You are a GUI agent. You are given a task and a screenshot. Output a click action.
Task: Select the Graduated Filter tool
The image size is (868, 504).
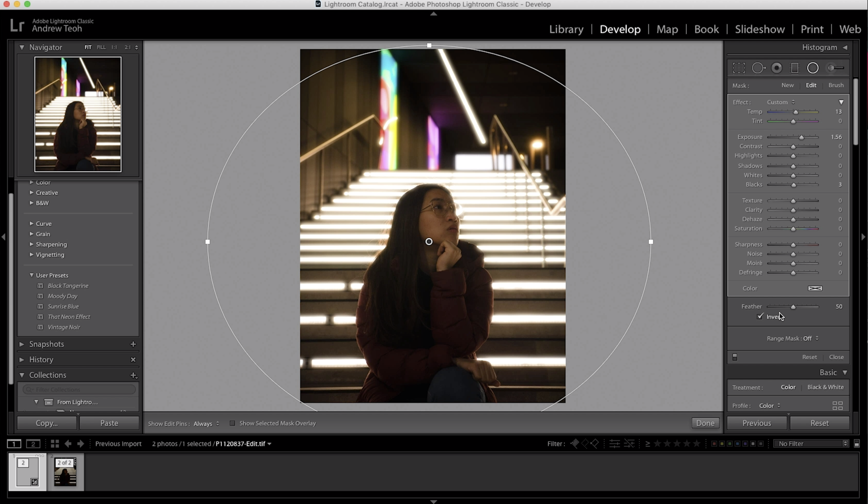(795, 68)
